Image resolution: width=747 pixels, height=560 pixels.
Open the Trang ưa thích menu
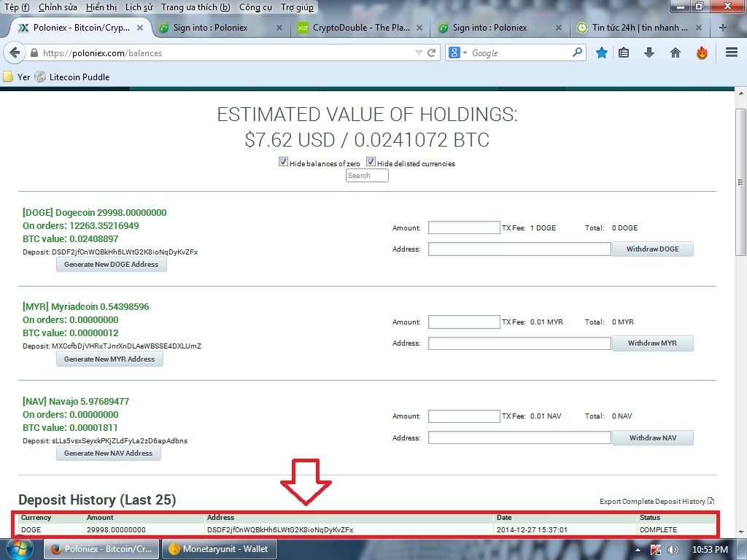coord(196,7)
